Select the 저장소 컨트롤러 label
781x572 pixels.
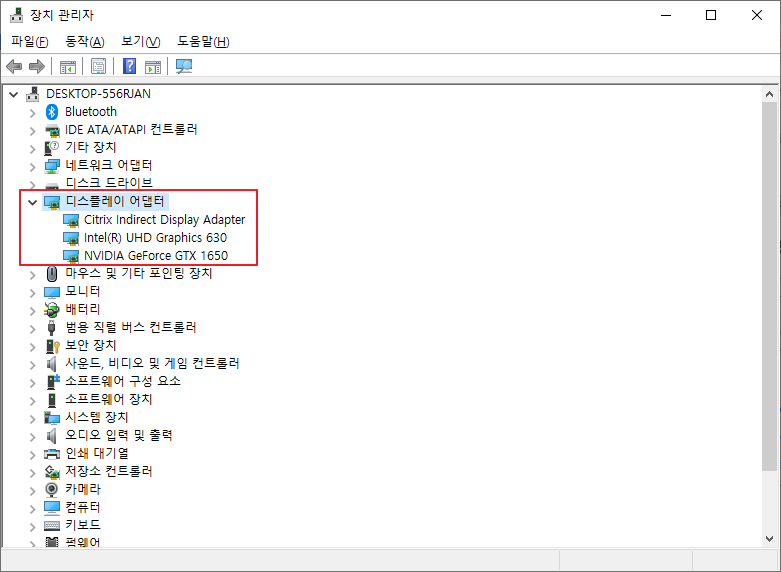[x=109, y=471]
